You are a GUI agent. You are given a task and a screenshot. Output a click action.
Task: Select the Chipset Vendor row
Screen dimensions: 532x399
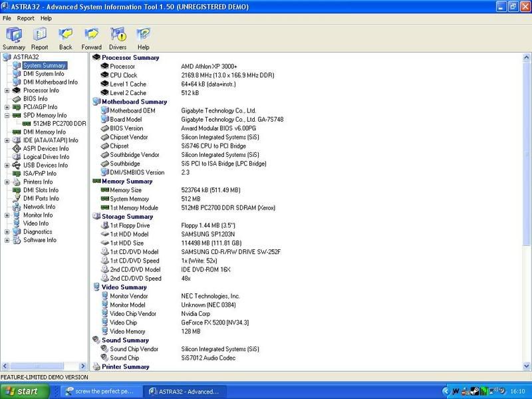[x=180, y=137]
